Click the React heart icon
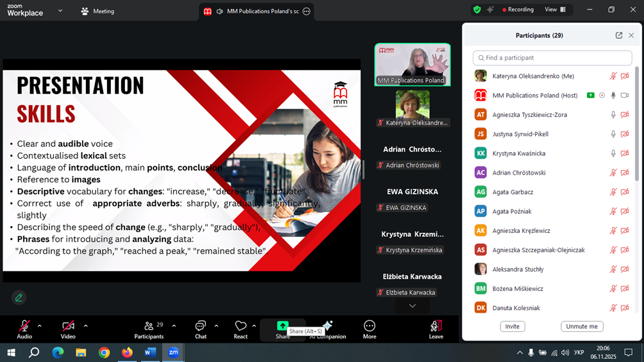 click(x=241, y=329)
